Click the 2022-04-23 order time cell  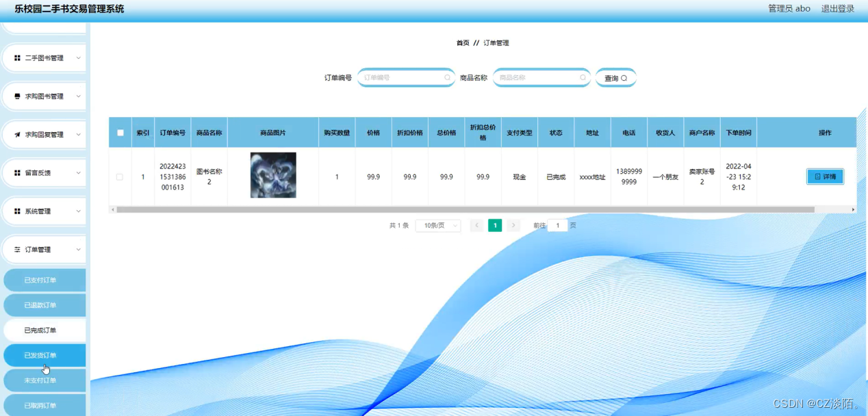point(739,177)
